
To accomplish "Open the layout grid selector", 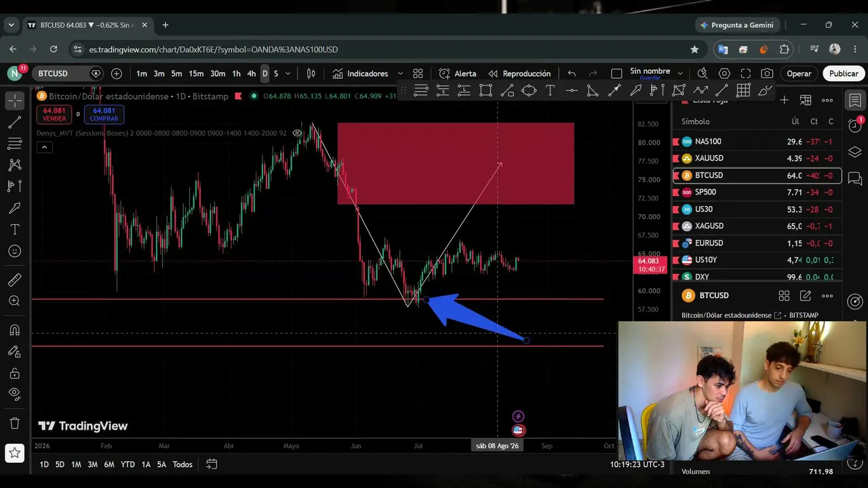I will click(418, 73).
